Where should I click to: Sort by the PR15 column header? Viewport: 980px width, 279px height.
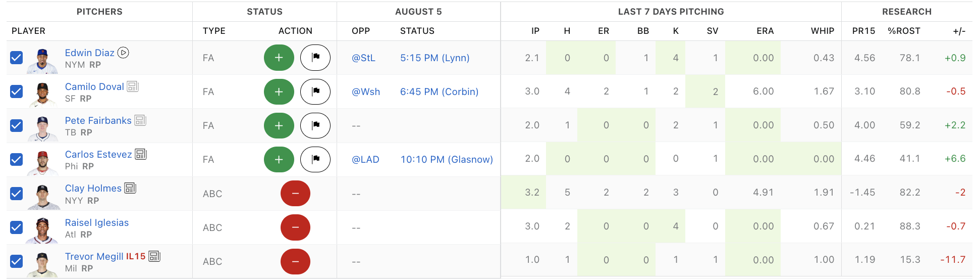tap(863, 31)
